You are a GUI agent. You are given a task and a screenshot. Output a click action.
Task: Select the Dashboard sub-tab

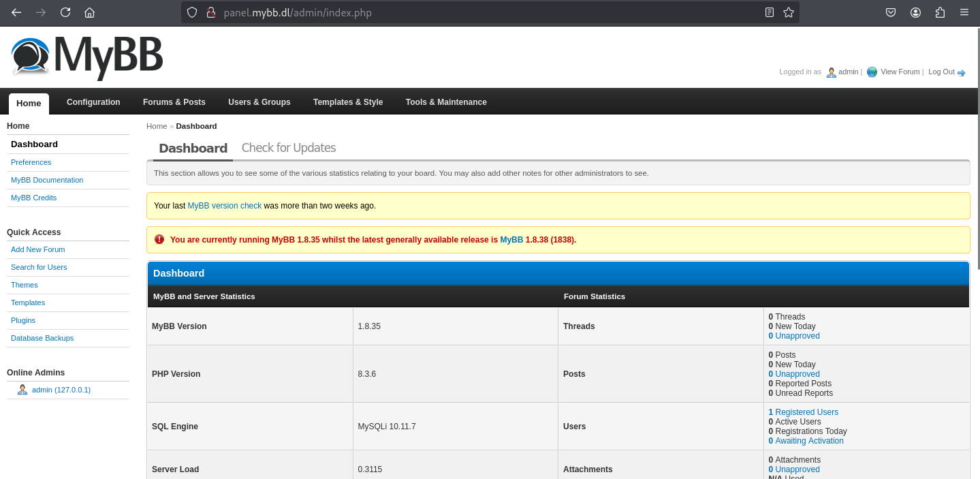point(193,149)
